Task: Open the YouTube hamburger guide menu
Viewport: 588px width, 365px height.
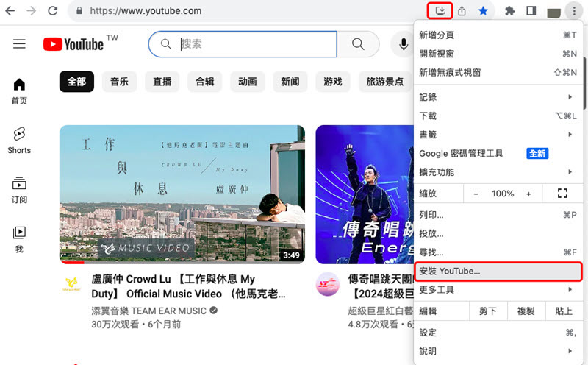Action: click(x=20, y=44)
